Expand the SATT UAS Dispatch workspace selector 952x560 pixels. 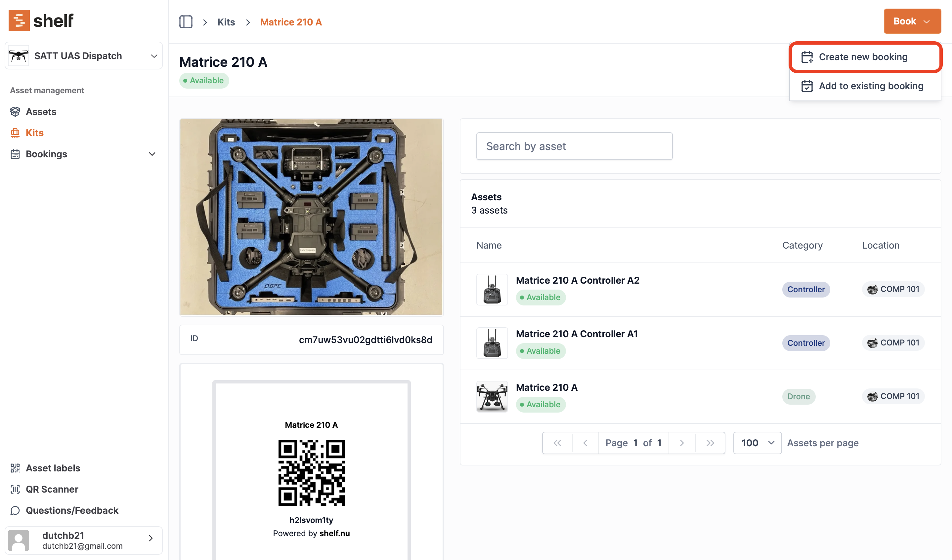pyautogui.click(x=83, y=56)
